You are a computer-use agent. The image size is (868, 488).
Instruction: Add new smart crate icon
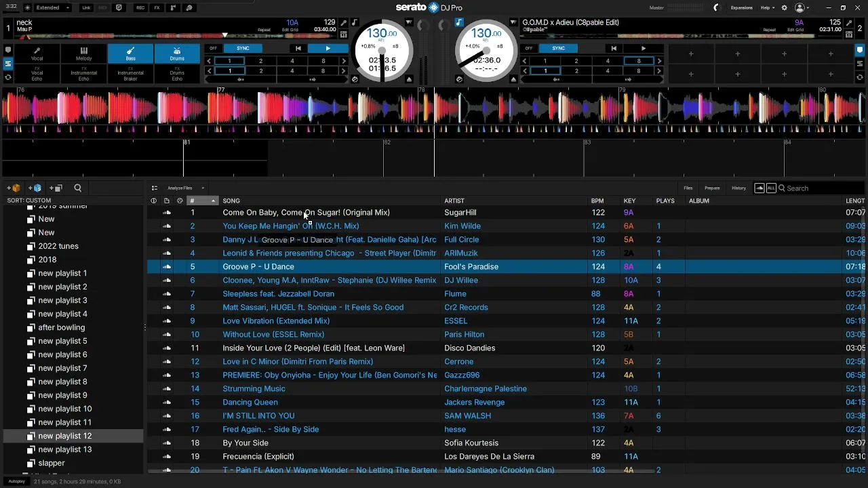coord(35,188)
